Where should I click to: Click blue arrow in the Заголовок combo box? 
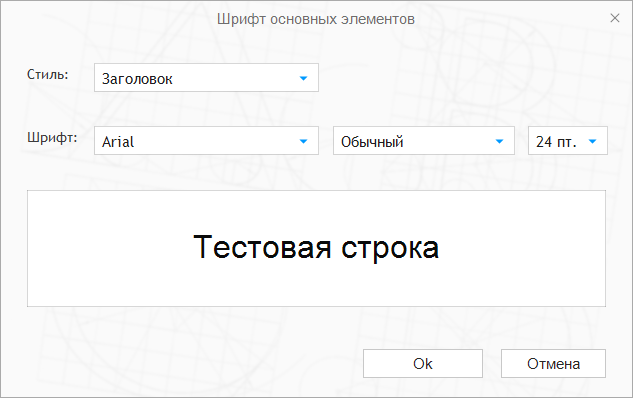point(304,78)
